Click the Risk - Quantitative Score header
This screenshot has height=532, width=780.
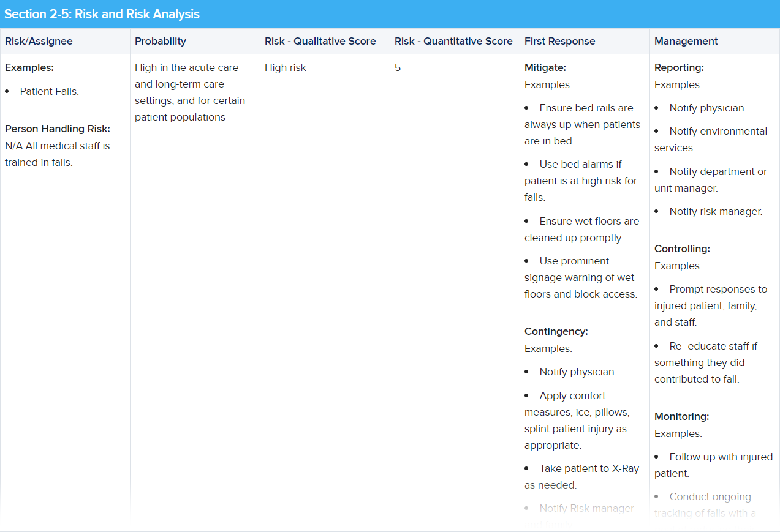coord(453,41)
